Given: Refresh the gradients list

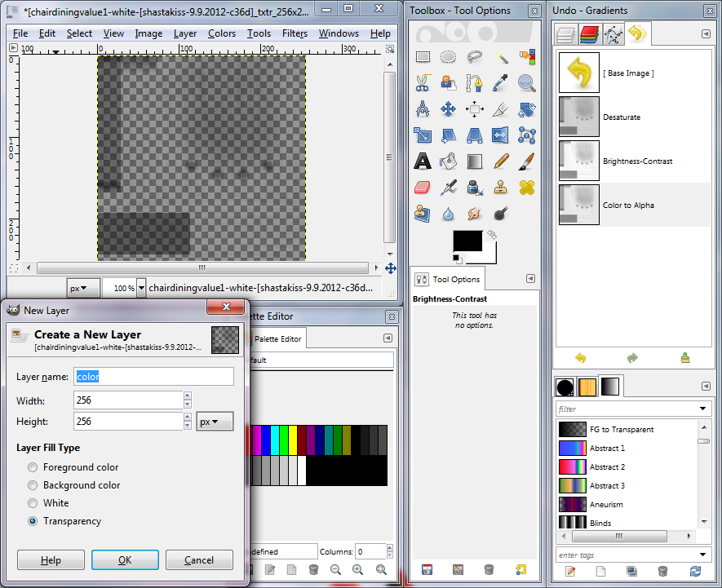Looking at the screenshot, I should click(x=694, y=572).
